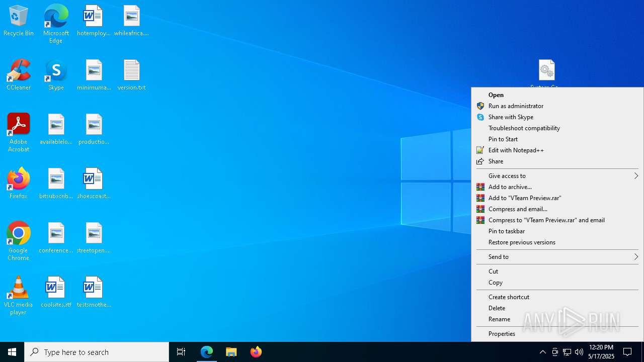Launch Microsoft Edge from the taskbar

tap(207, 352)
